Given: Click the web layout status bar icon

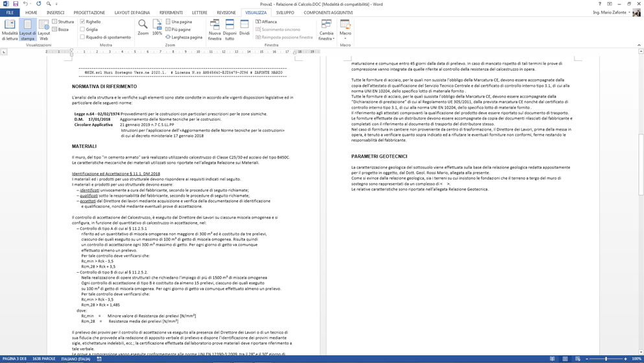Looking at the screenshot, I should tap(578, 359).
